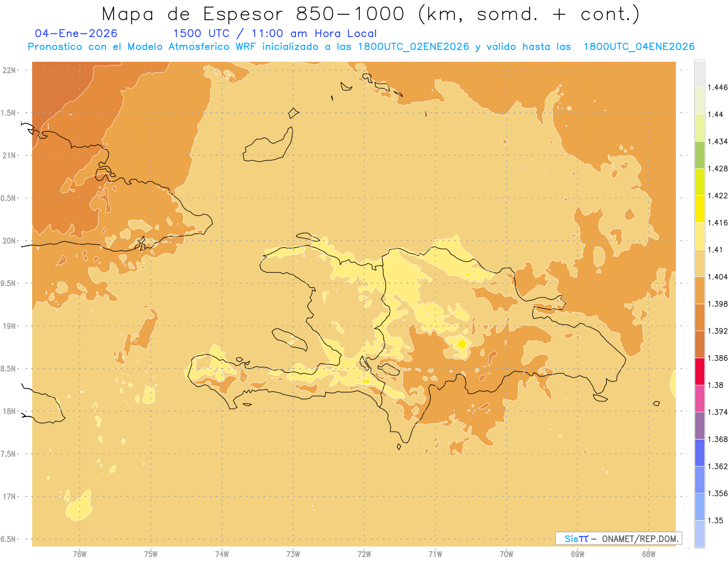728x562 pixels.
Task: Click the colorbar value "1.356"
Action: click(719, 493)
